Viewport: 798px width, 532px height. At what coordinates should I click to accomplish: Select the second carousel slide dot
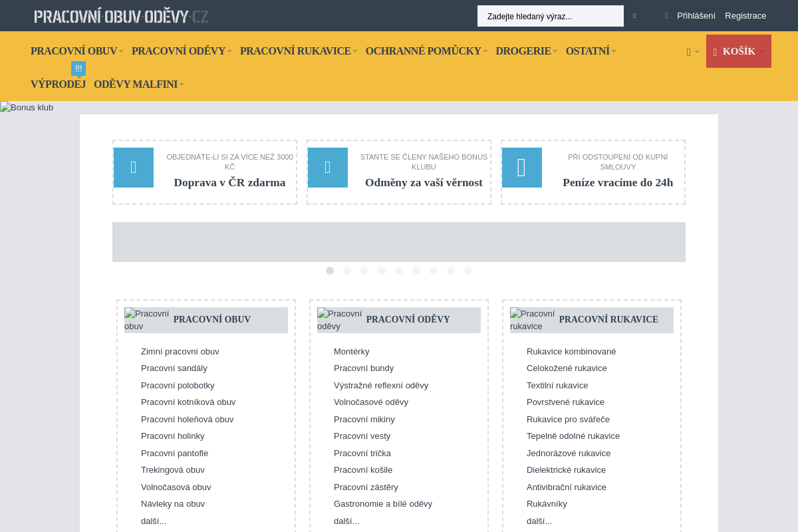347,271
